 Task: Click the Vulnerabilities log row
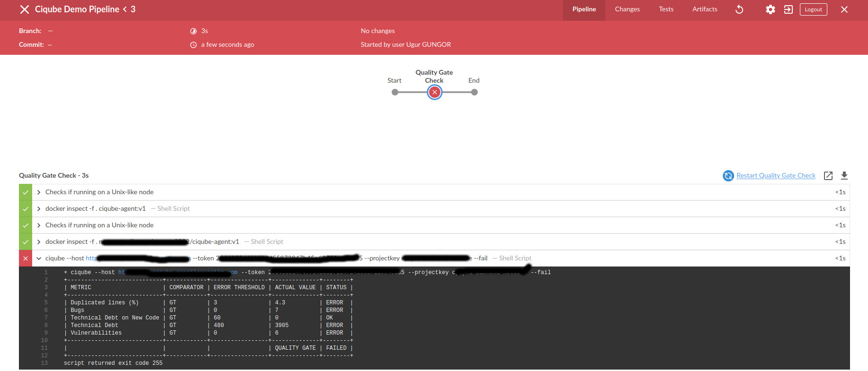click(209, 333)
